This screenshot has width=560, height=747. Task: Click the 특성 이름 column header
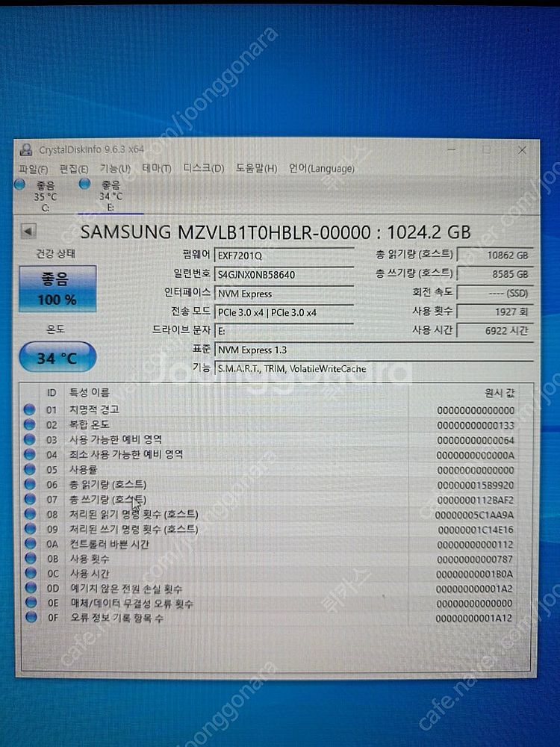90,393
